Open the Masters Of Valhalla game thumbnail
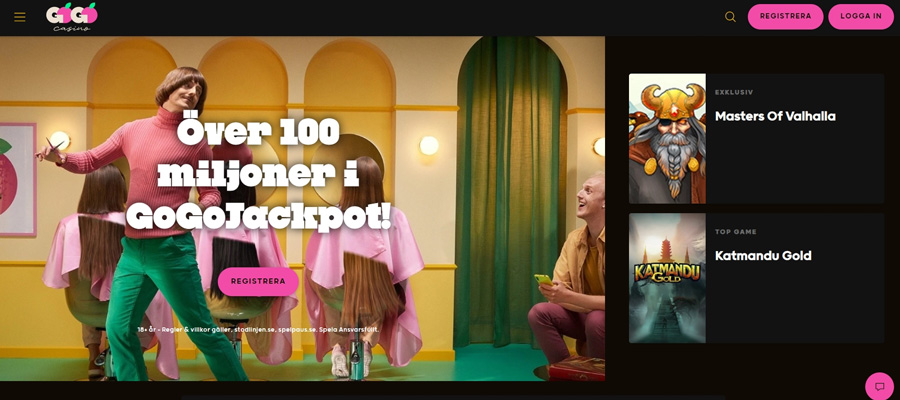 coord(668,138)
